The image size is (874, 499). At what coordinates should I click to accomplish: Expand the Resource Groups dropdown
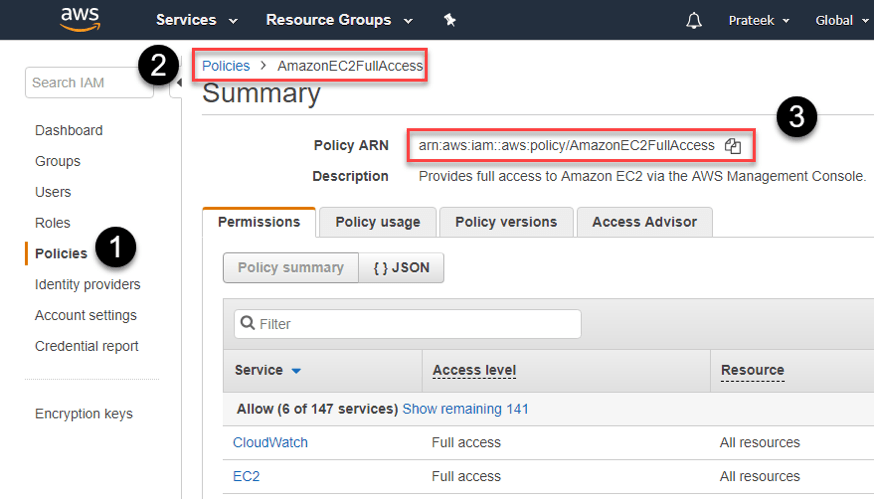[339, 20]
